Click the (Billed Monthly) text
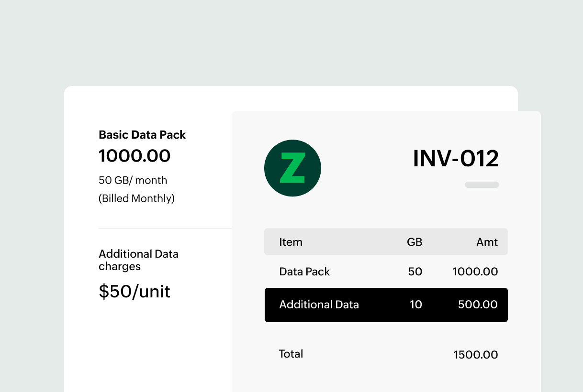 click(136, 198)
